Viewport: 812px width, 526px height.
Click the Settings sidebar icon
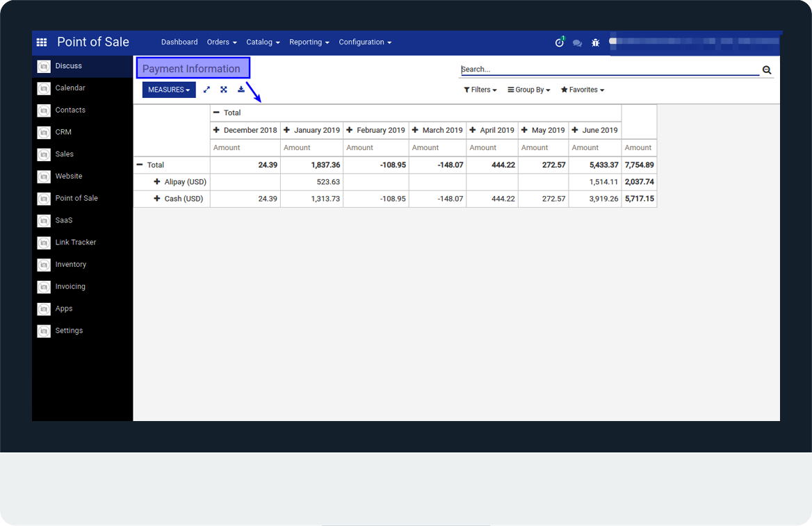click(44, 331)
